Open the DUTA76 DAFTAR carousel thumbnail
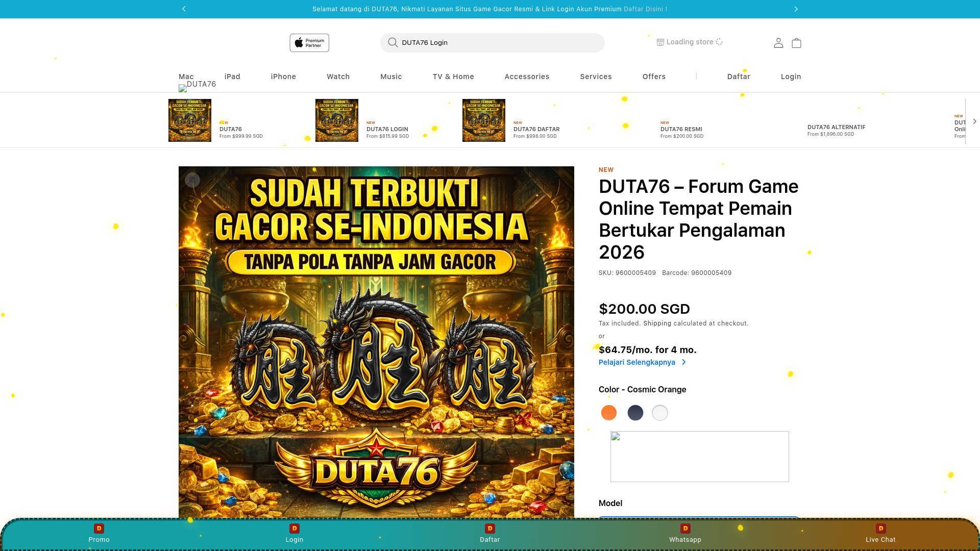Screen dimensions: 980x551 tap(484, 120)
